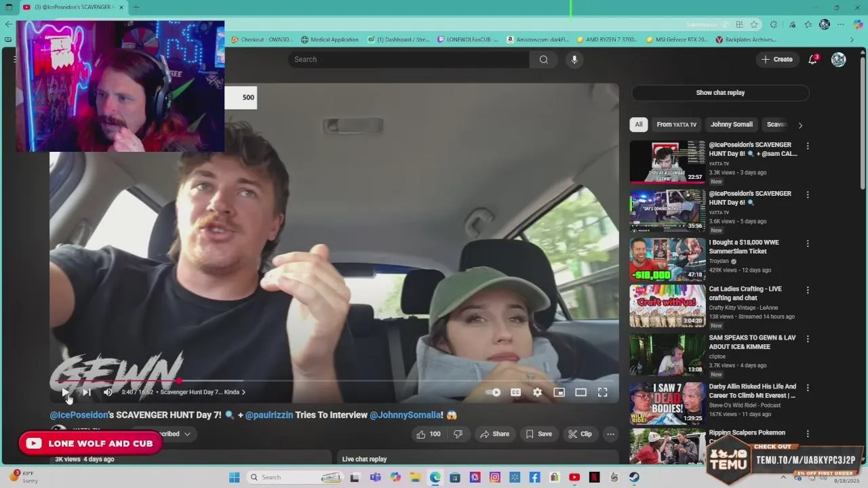
Task: Open options for Darby Allin video
Action: click(807, 388)
